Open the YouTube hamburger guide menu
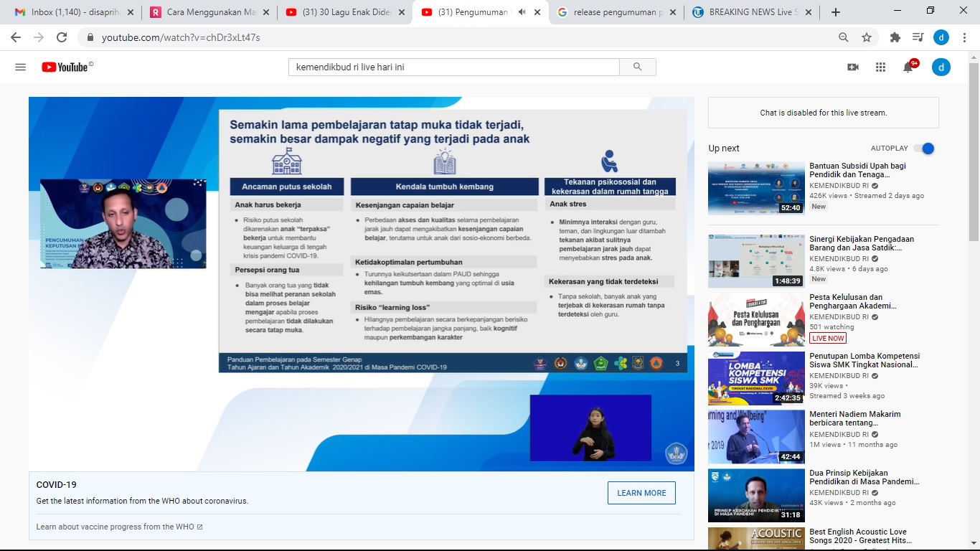Screen dimensions: 980x551 [x=20, y=67]
